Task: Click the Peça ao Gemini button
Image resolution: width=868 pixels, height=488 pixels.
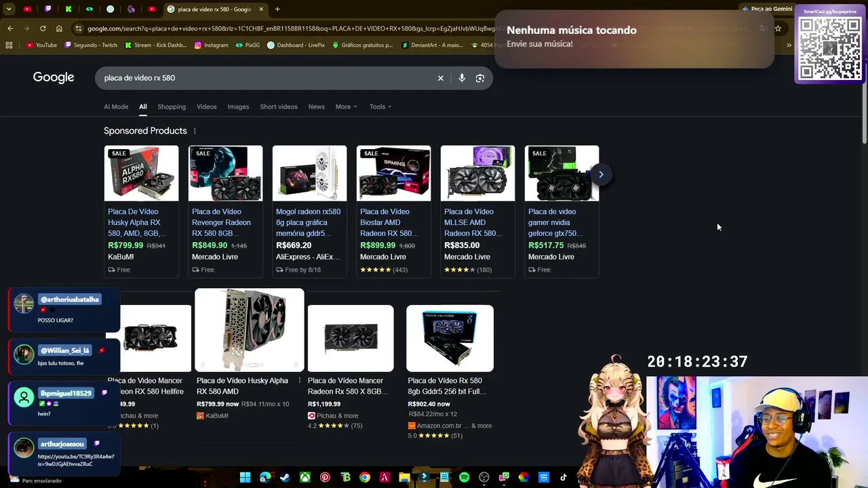Action: click(x=767, y=9)
